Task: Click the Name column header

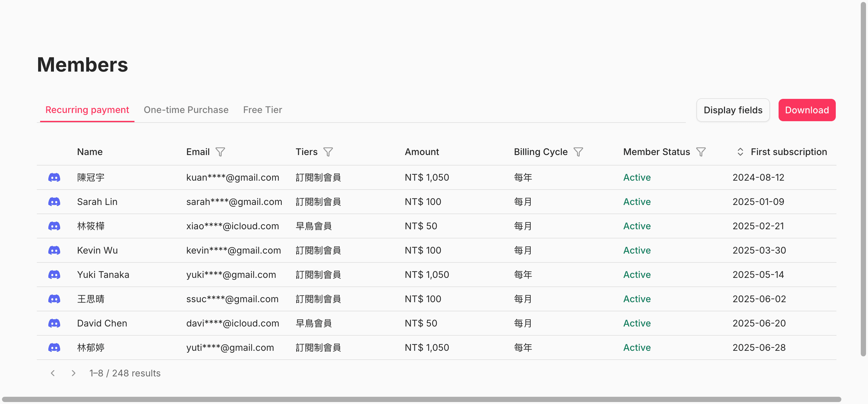Action: tap(90, 152)
